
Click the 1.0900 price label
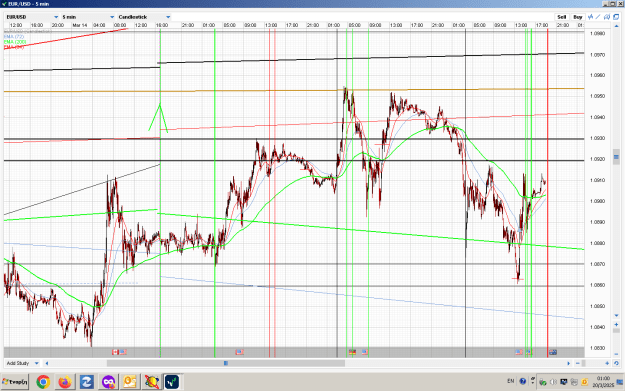tap(597, 201)
